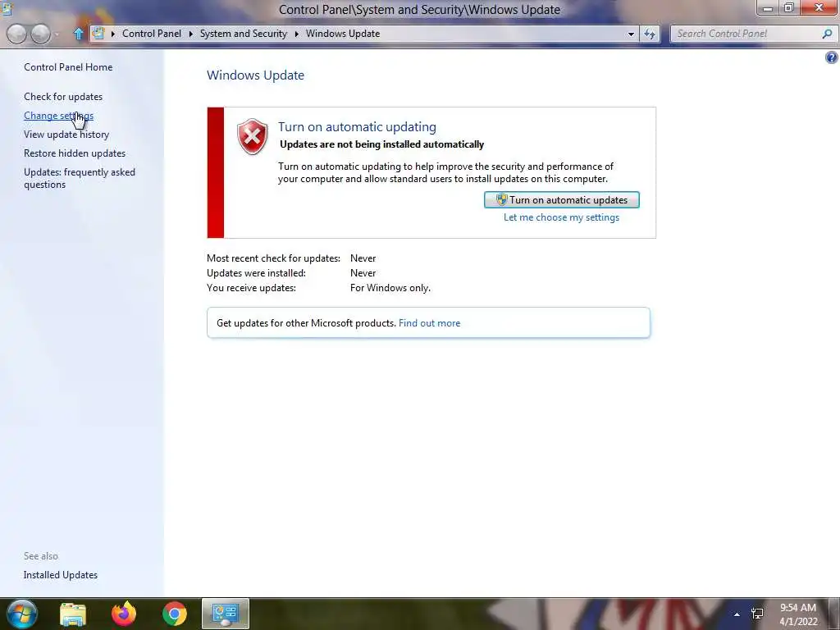The height and width of the screenshot is (630, 840).
Task: Click Let me choose my settings
Action: coord(561,217)
